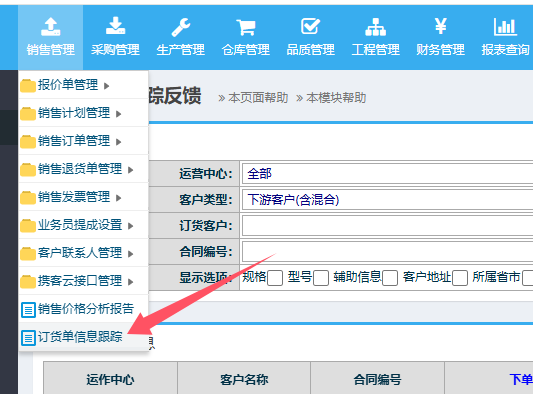Expand the 销售订单管理 submenu arrow

coord(118,142)
